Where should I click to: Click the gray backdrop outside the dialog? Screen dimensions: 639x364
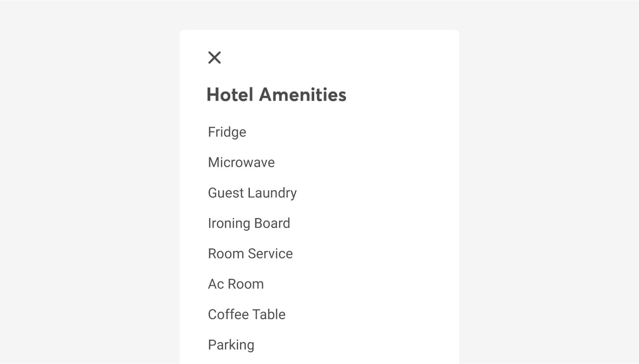91,181
